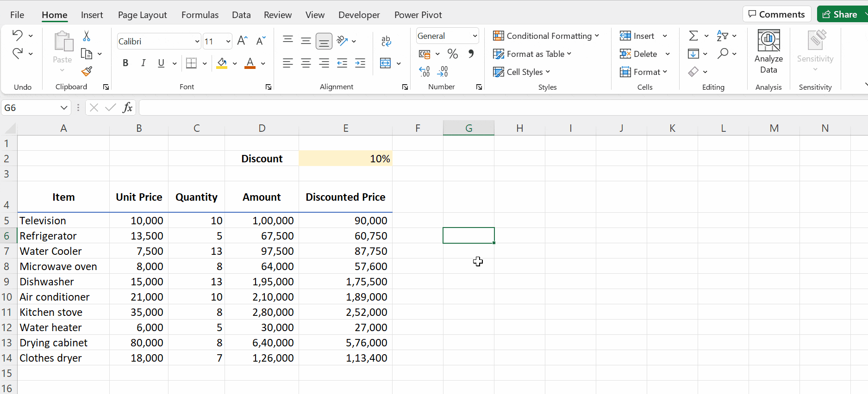Open Font dialog launcher
868x394 pixels.
(x=268, y=87)
